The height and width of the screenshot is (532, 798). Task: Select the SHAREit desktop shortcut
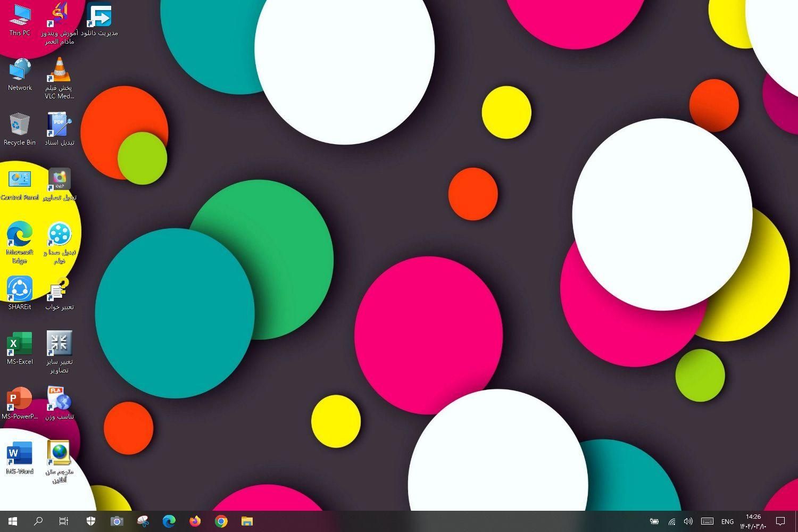20,294
